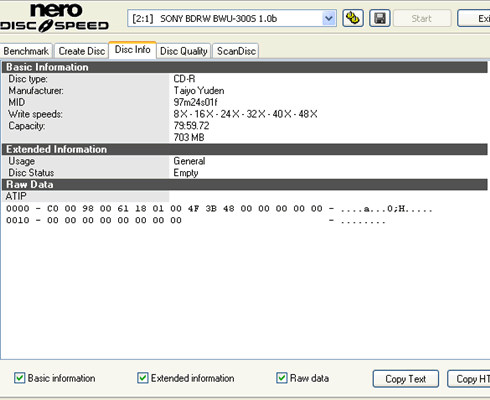
Task: Click the Manufacturer label
Action: [x=36, y=91]
